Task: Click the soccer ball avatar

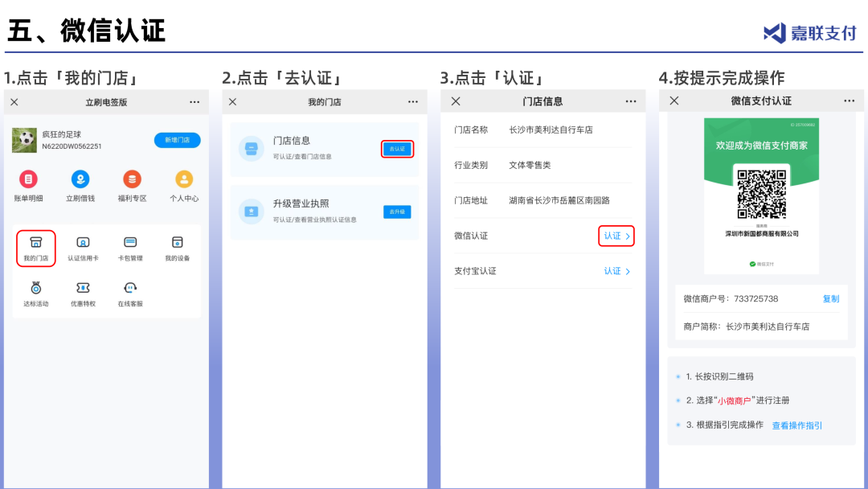Action: point(24,140)
